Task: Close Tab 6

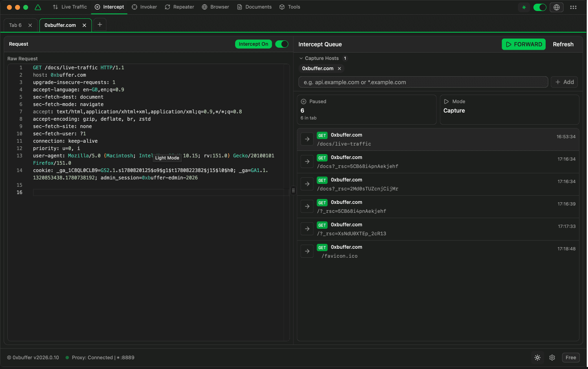Action: [x=30, y=25]
